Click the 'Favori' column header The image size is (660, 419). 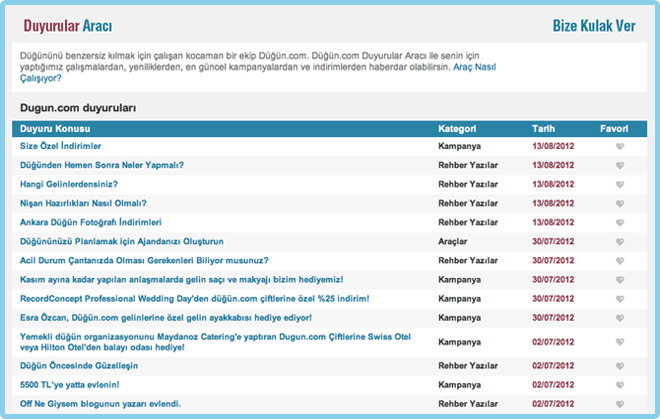[x=613, y=129]
